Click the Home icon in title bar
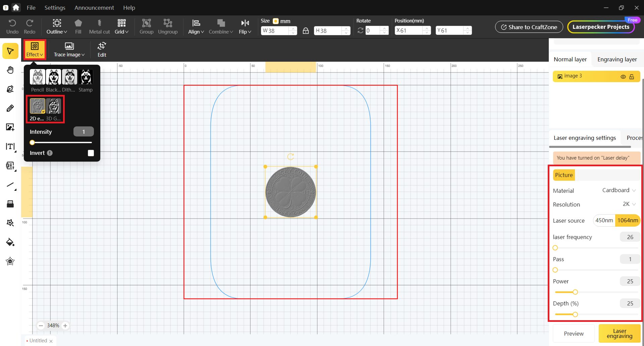Image resolution: width=644 pixels, height=346 pixels. pyautogui.click(x=16, y=7)
